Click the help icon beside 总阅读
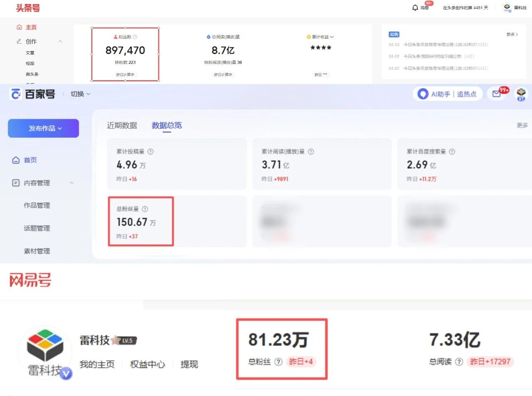The image size is (532, 396). (x=459, y=362)
